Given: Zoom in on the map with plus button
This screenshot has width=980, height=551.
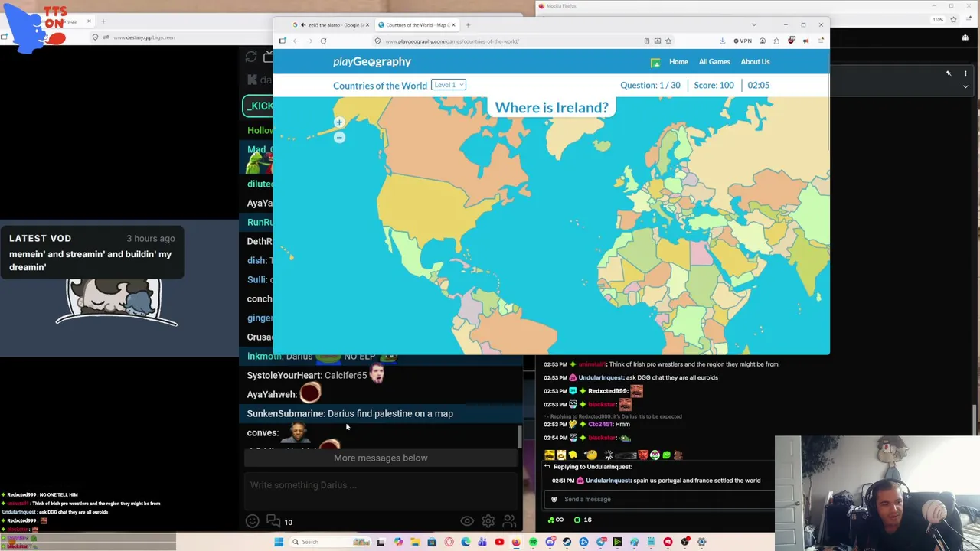Looking at the screenshot, I should click(339, 122).
